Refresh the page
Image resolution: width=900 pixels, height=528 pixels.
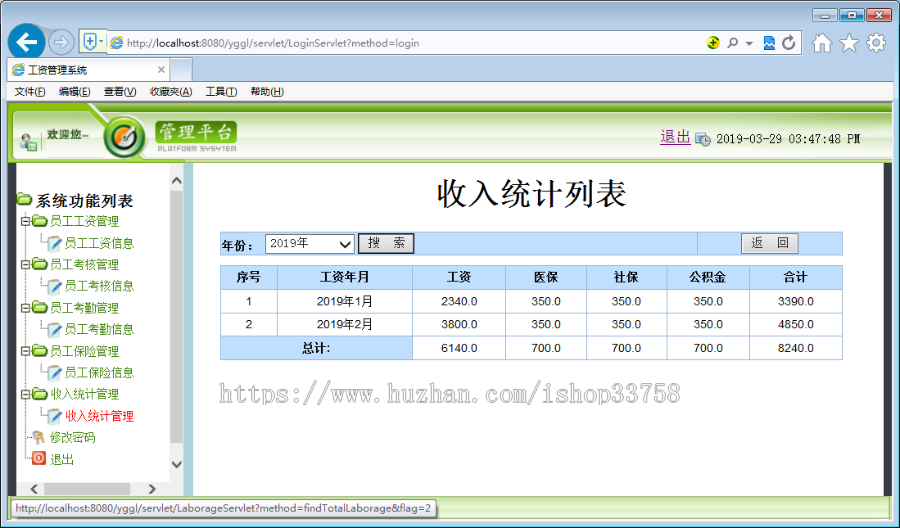pyautogui.click(x=789, y=42)
